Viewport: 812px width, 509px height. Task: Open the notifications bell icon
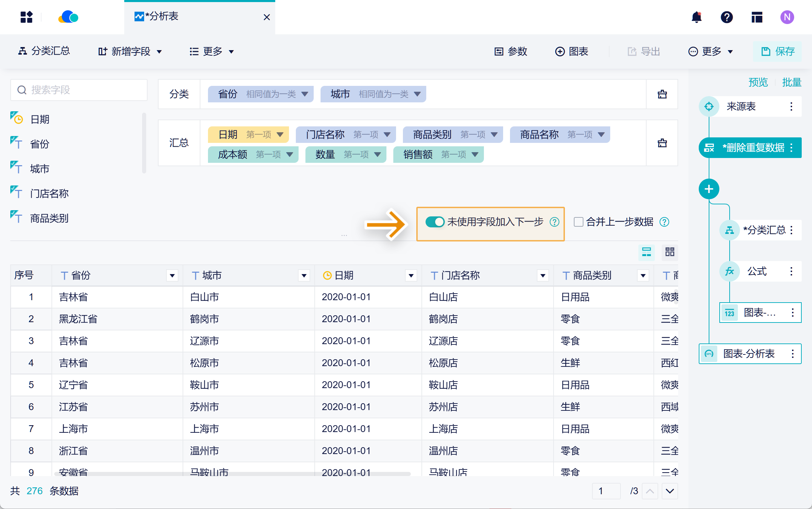696,17
